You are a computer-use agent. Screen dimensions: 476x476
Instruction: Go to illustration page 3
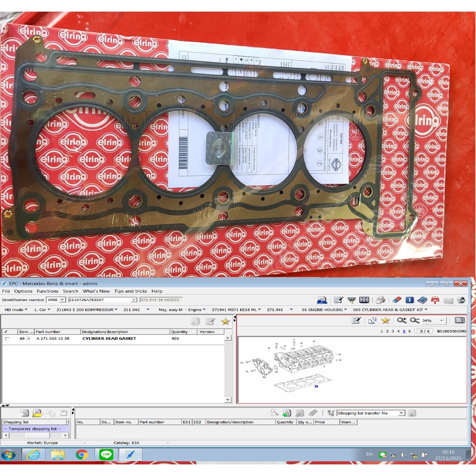(x=393, y=331)
